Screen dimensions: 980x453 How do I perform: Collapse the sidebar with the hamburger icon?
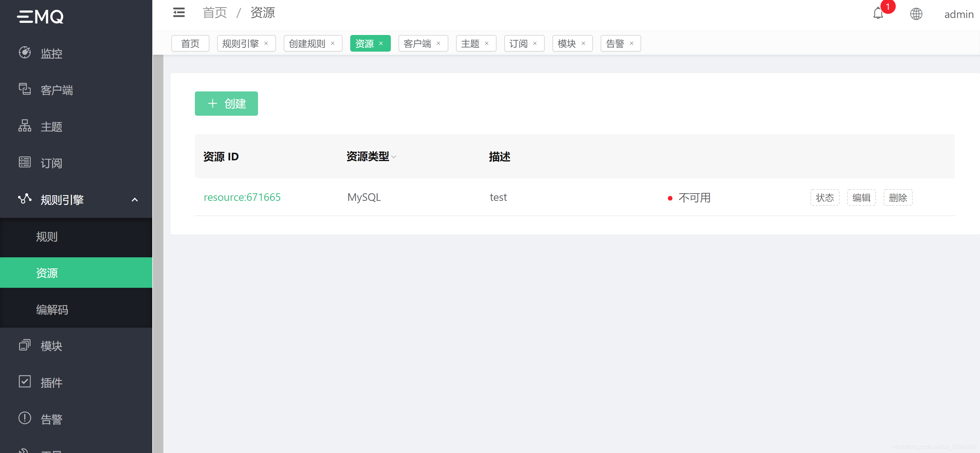[179, 12]
